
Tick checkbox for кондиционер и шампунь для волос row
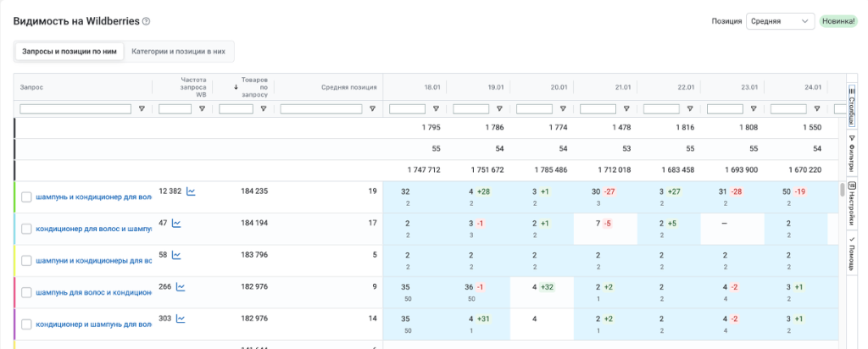pos(26,324)
